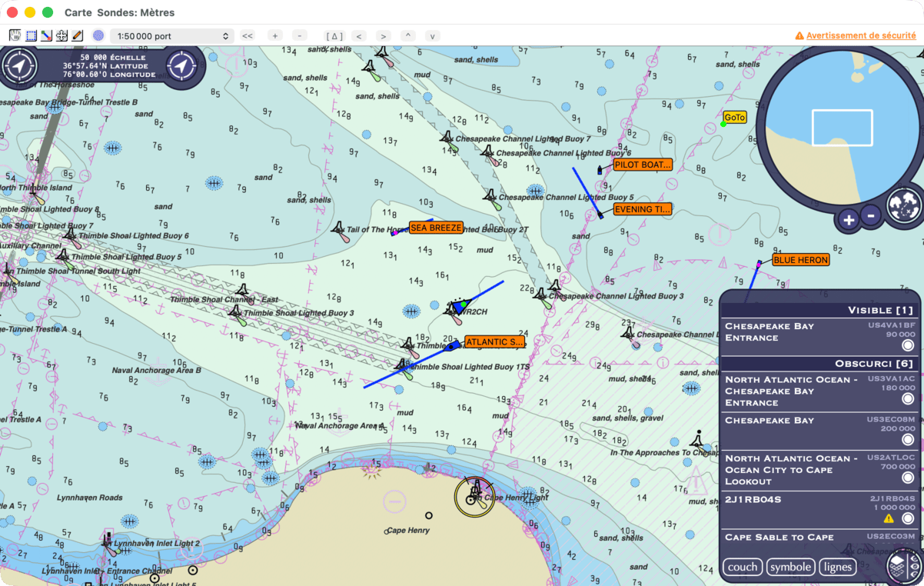Pick the four-arrow move tool
This screenshot has height=586, width=924.
(61, 35)
